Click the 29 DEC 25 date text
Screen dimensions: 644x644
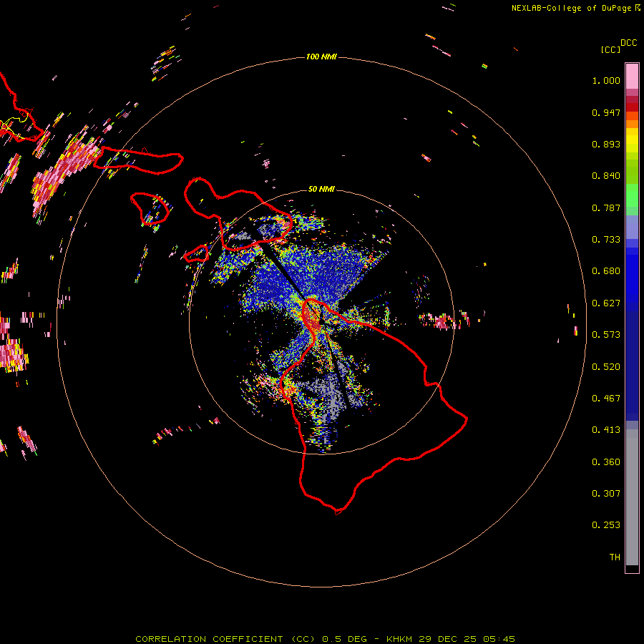[447, 639]
